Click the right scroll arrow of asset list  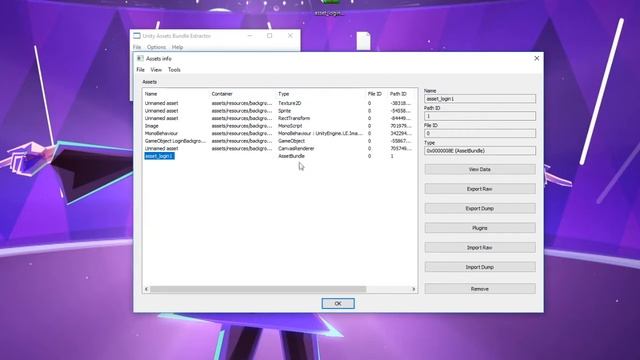(x=413, y=289)
